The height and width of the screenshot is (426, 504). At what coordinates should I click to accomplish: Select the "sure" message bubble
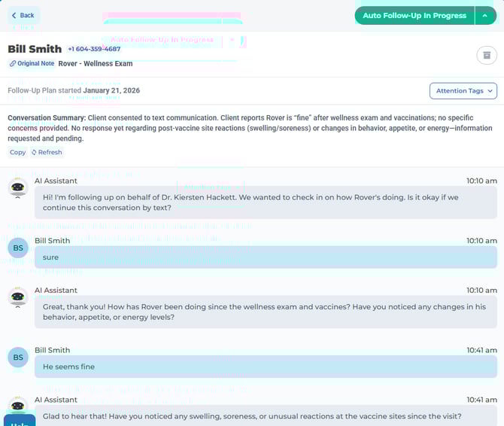[x=266, y=257]
